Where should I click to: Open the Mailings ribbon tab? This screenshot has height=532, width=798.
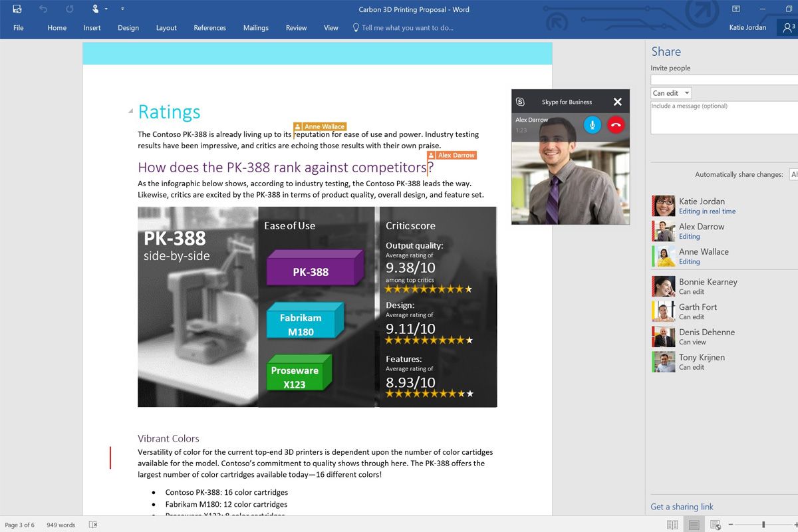pyautogui.click(x=256, y=28)
